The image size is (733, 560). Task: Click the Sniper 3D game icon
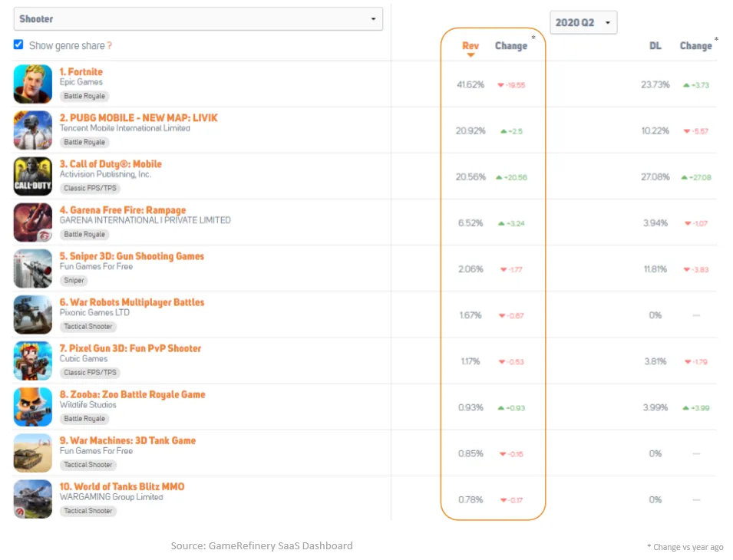(x=33, y=268)
